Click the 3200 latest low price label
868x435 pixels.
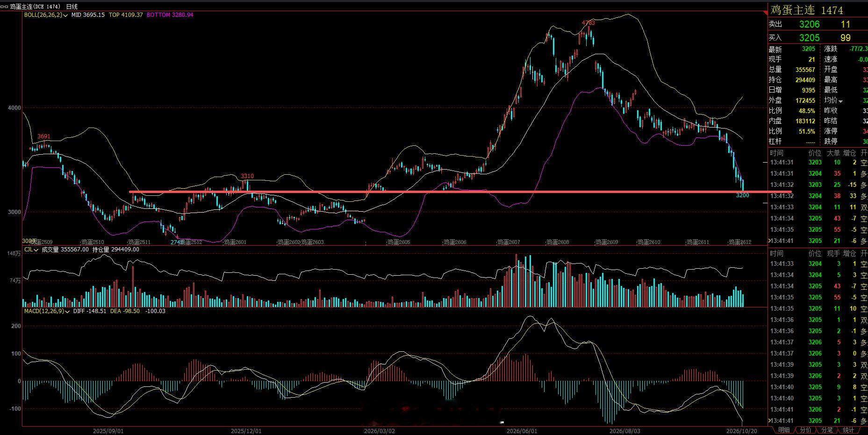click(x=742, y=195)
